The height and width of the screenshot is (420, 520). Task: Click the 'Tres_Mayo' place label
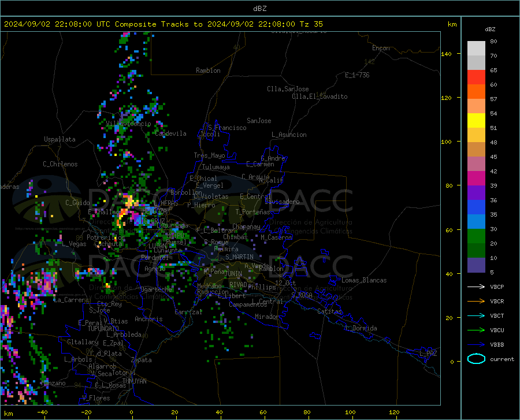(x=209, y=155)
